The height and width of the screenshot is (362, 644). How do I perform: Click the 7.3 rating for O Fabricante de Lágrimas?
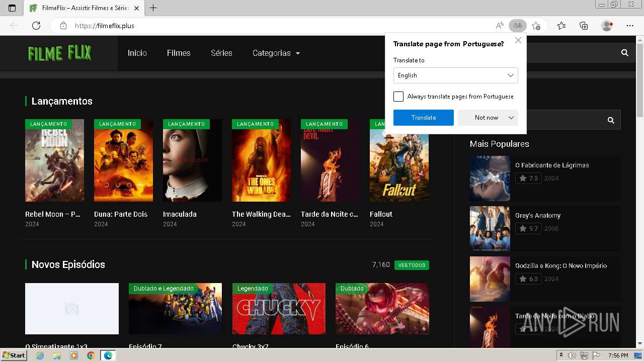(x=528, y=178)
